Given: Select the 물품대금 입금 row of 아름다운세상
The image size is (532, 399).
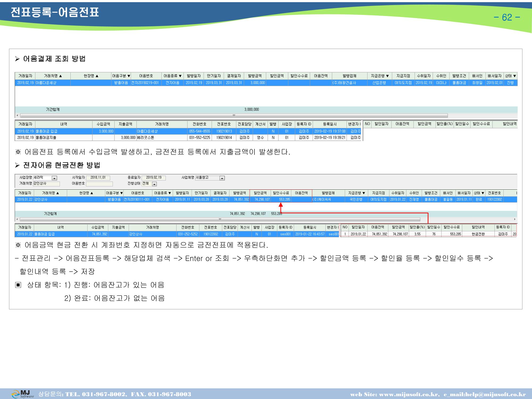Looking at the screenshot, I should (x=188, y=131).
